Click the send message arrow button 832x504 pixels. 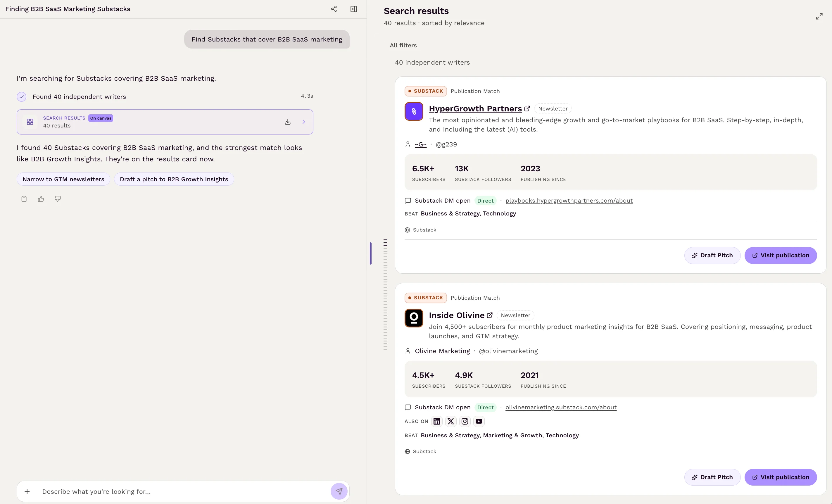339,491
